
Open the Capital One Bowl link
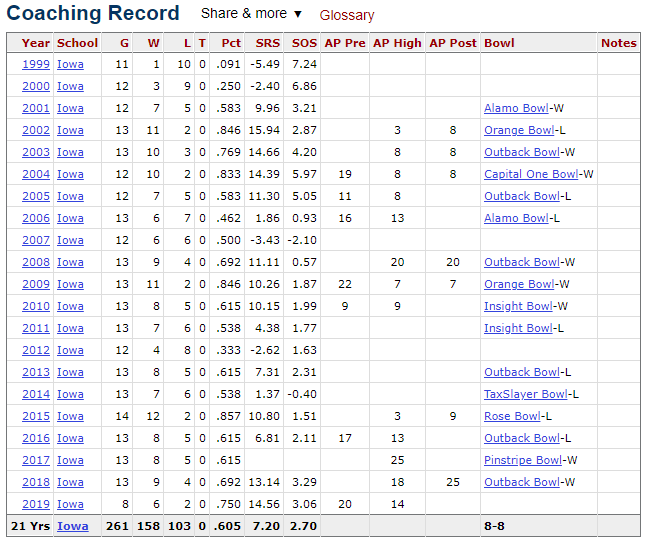coord(531,174)
